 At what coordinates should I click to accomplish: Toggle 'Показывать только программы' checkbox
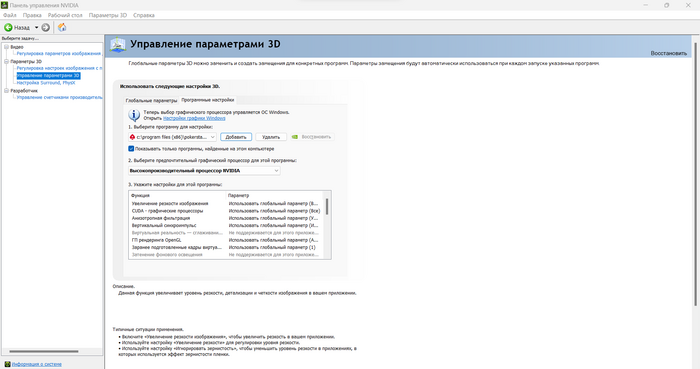(x=131, y=149)
